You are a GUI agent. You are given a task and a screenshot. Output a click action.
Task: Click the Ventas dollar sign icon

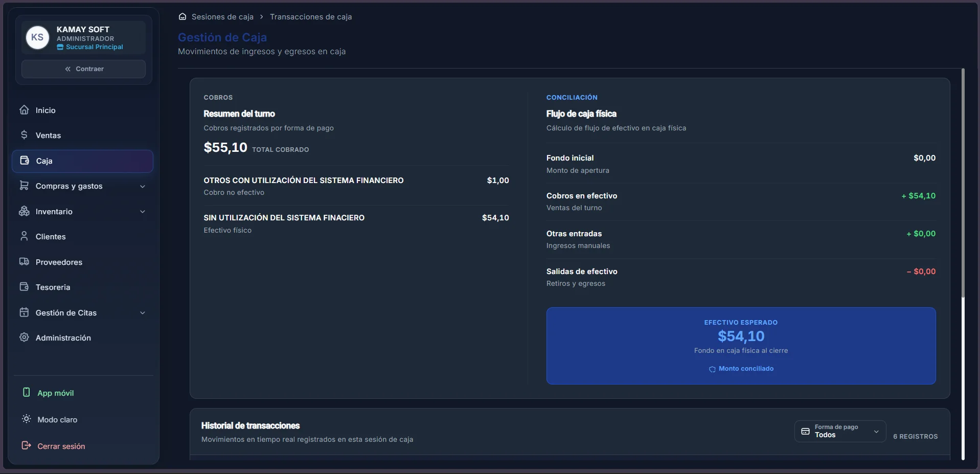pos(24,135)
